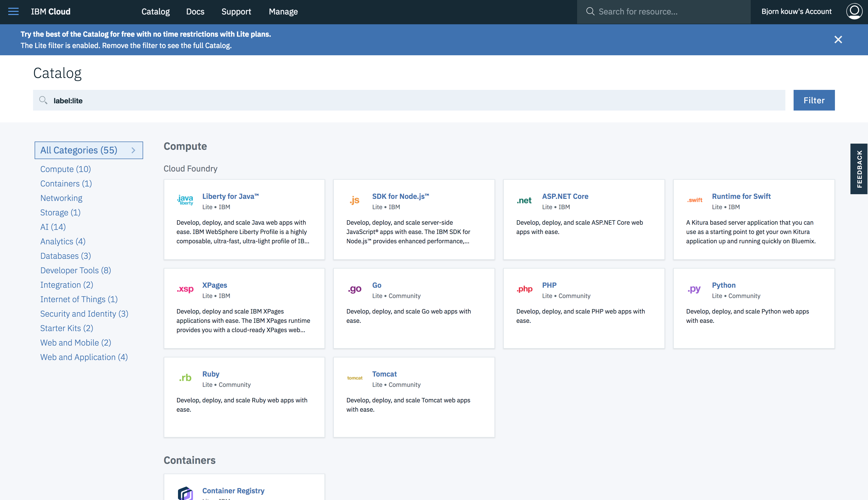Dismiss the Lite plans banner

[838, 40]
